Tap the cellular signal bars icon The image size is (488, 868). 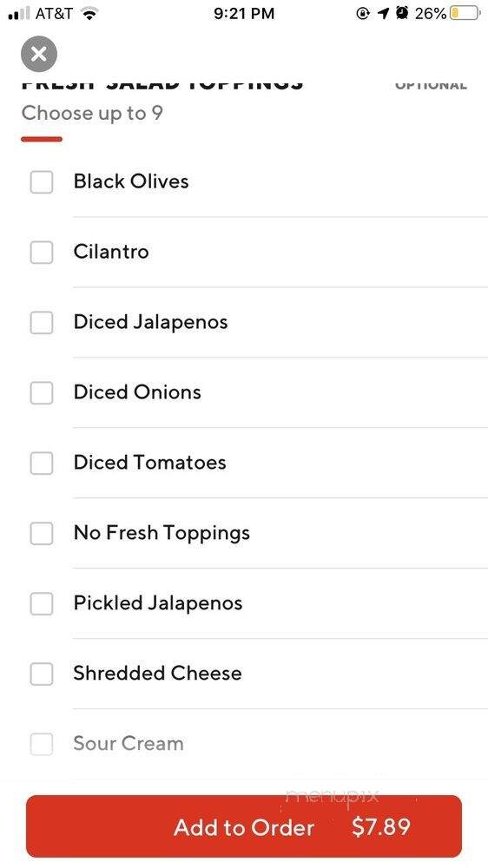click(19, 13)
